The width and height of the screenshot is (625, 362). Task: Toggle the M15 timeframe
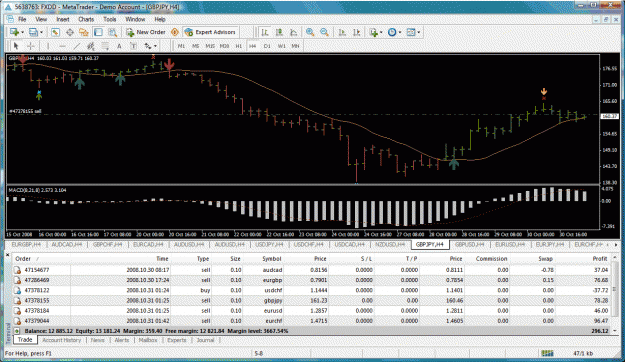210,46
